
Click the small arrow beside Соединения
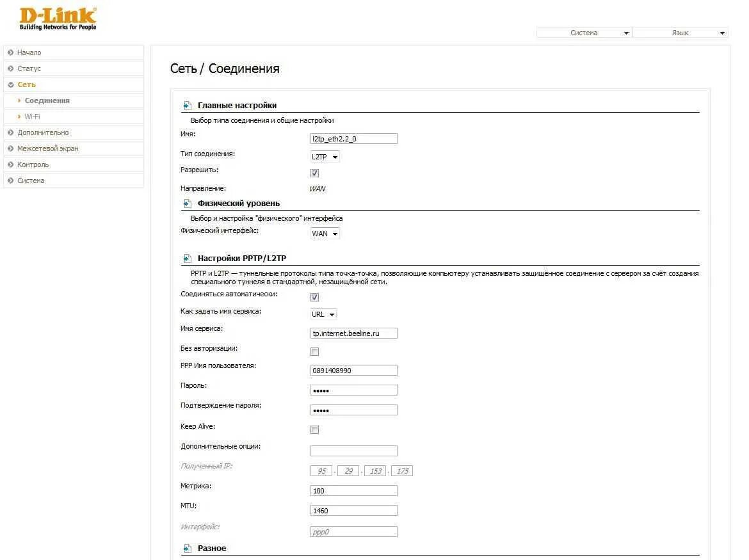tap(19, 100)
